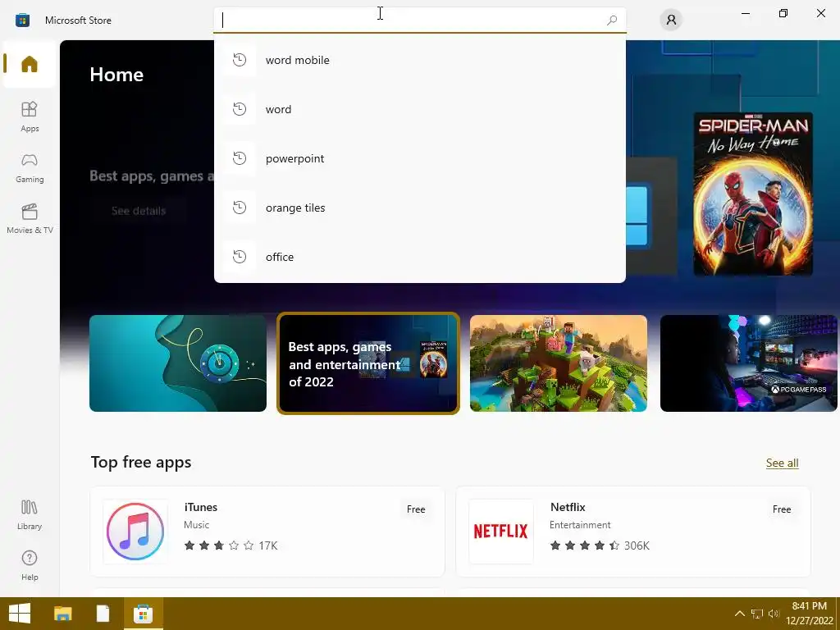Select the history icon next to powerpoint
Viewport: 840px width, 630px height.
tap(240, 158)
